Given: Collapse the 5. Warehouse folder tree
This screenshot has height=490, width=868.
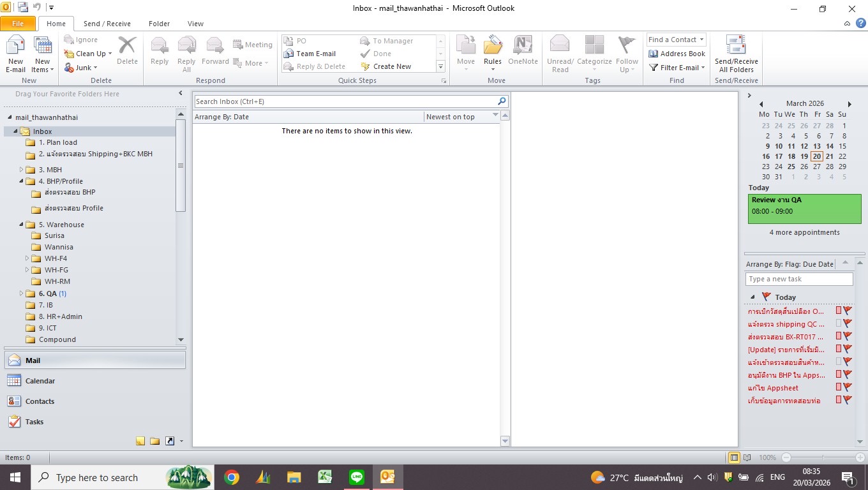Looking at the screenshot, I should coord(21,225).
